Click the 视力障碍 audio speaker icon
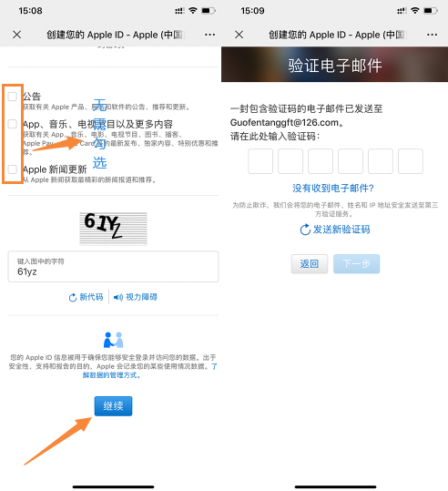This screenshot has height=491, width=448. coord(118,297)
